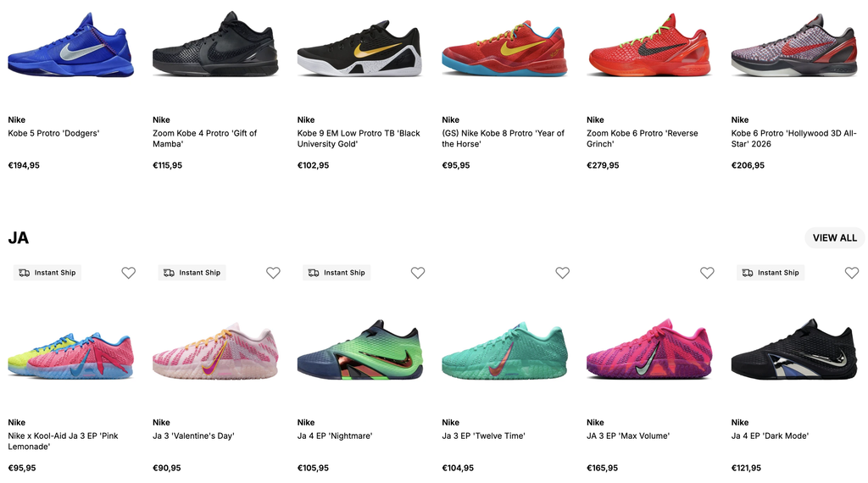The image size is (868, 483).
Task: Click Instant Ship badge on Pink Lemonade shoe
Action: click(x=47, y=273)
